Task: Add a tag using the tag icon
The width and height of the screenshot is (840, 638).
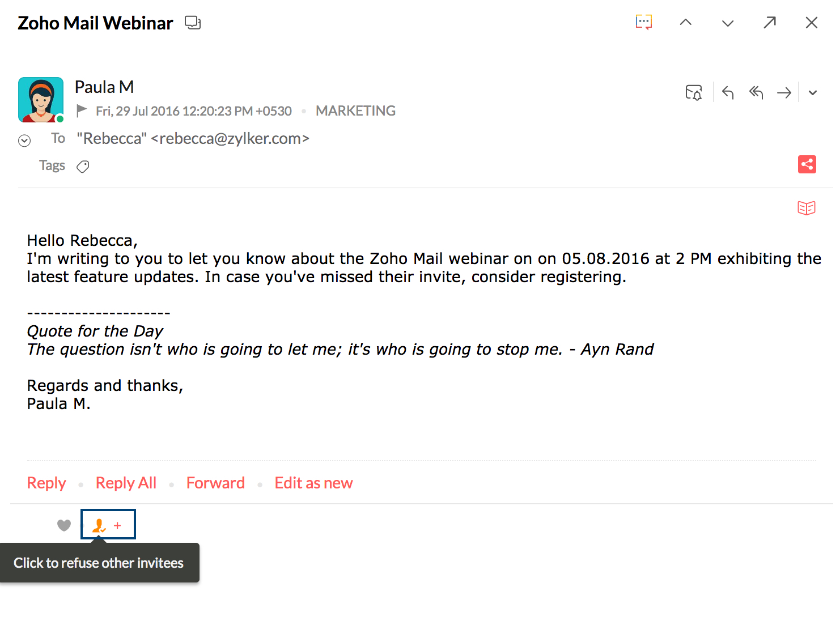Action: [83, 167]
